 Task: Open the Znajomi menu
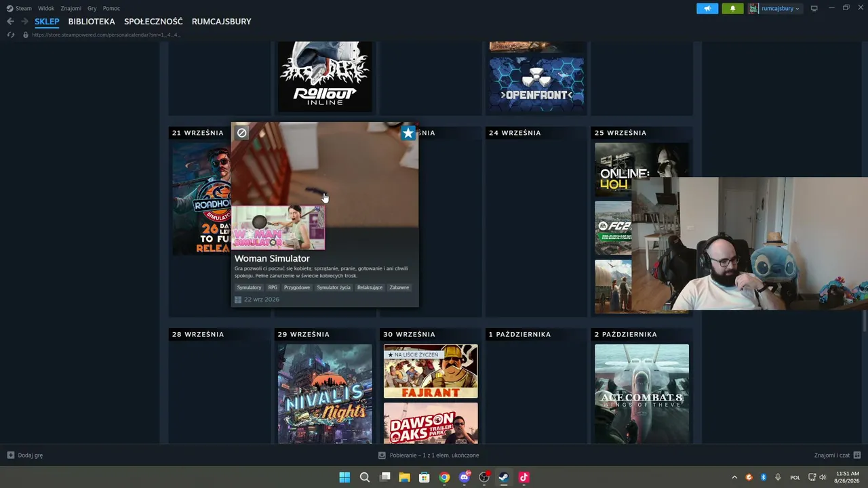click(71, 8)
